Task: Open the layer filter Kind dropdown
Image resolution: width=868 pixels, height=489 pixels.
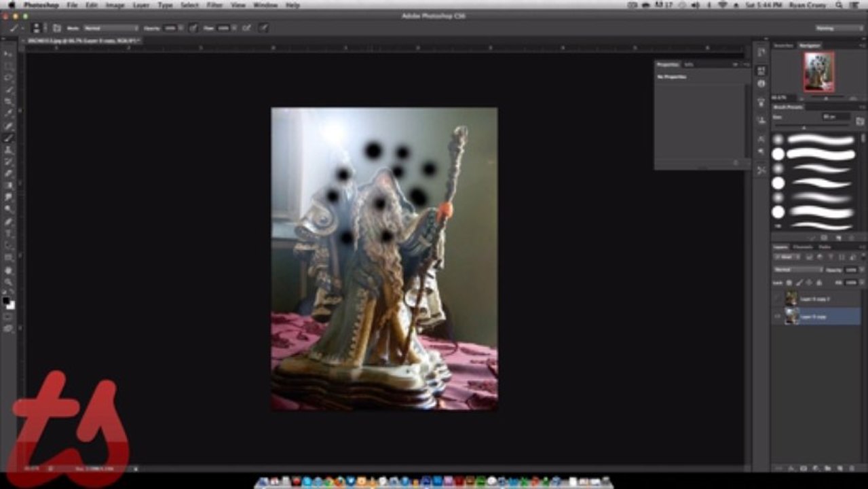Action: (x=787, y=257)
